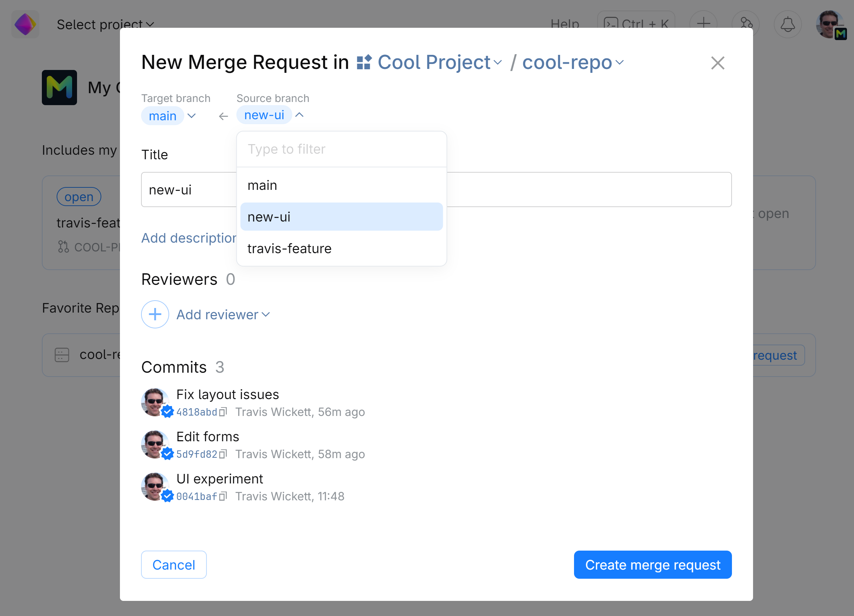Image resolution: width=854 pixels, height=616 pixels.
Task: Click Create merge request button
Action: [652, 565]
